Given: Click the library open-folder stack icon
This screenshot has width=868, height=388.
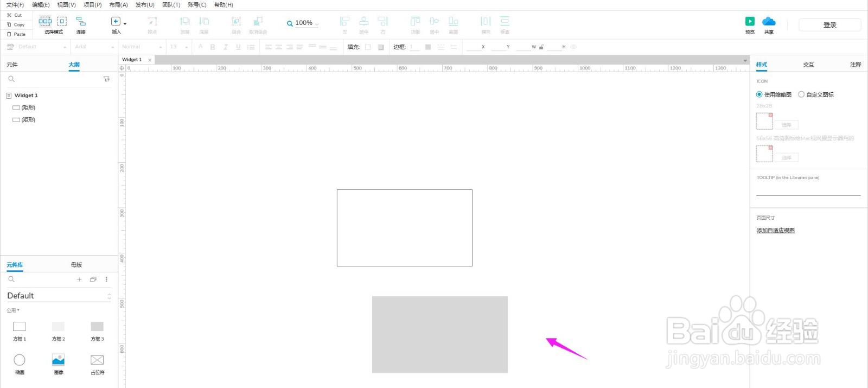Looking at the screenshot, I should [x=93, y=279].
